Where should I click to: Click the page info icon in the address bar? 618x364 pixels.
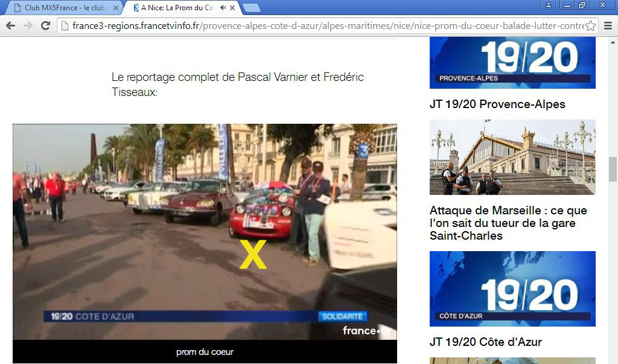(65, 26)
